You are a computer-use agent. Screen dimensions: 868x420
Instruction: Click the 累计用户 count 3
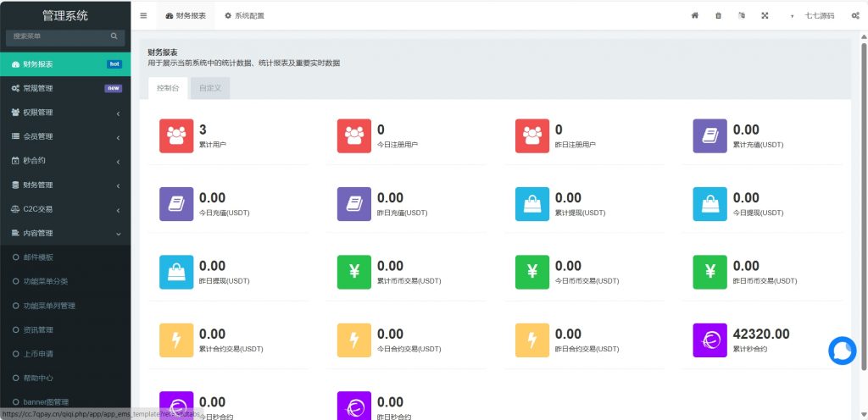click(203, 130)
